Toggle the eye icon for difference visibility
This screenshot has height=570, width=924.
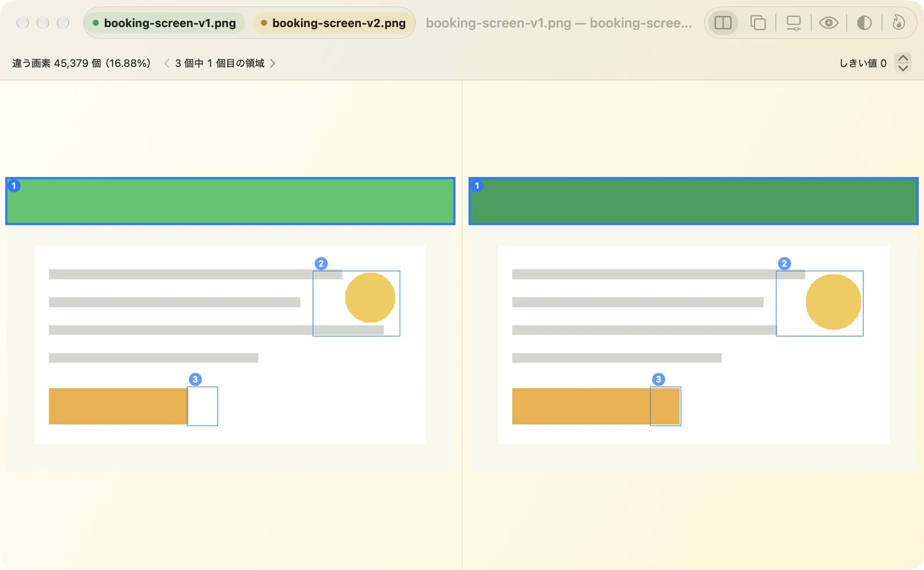click(x=829, y=23)
